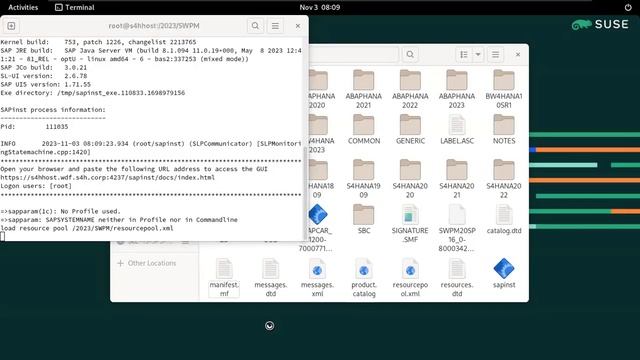Select the SAPCAR executable file

point(317,228)
